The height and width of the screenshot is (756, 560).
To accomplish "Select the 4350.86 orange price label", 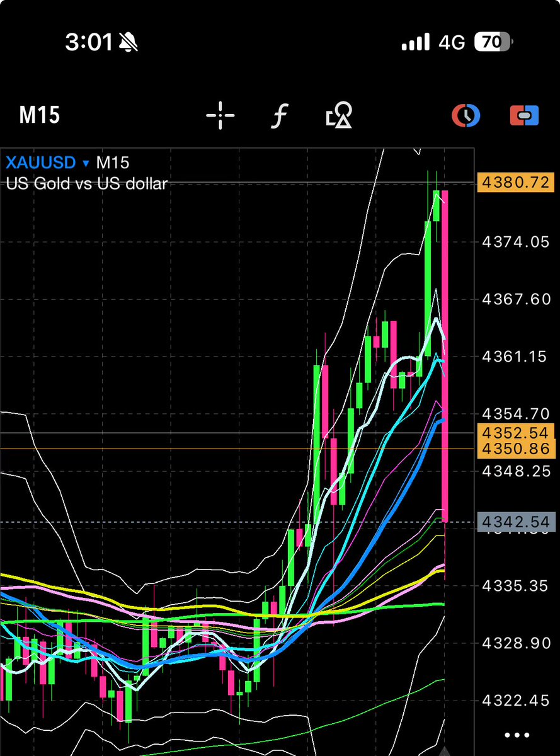I will click(x=516, y=449).
